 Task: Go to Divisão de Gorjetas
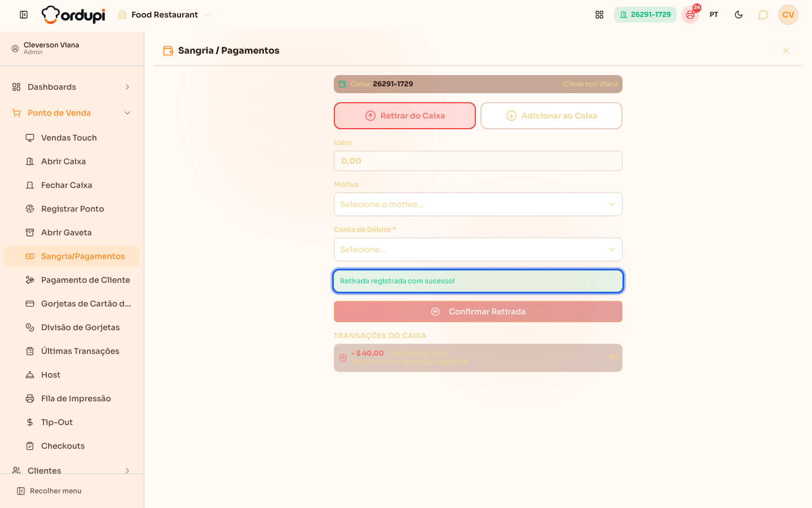click(x=72, y=327)
